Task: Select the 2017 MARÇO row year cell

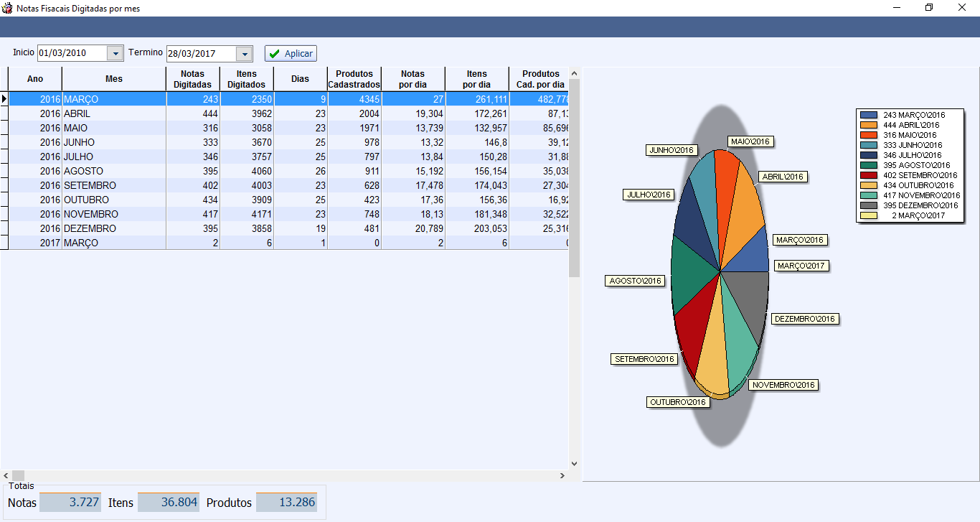Action: (x=35, y=243)
